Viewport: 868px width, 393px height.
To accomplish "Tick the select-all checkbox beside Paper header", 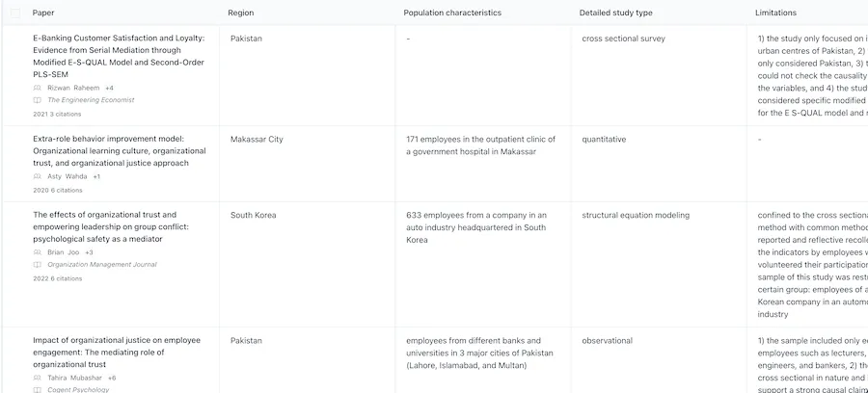I will point(15,13).
